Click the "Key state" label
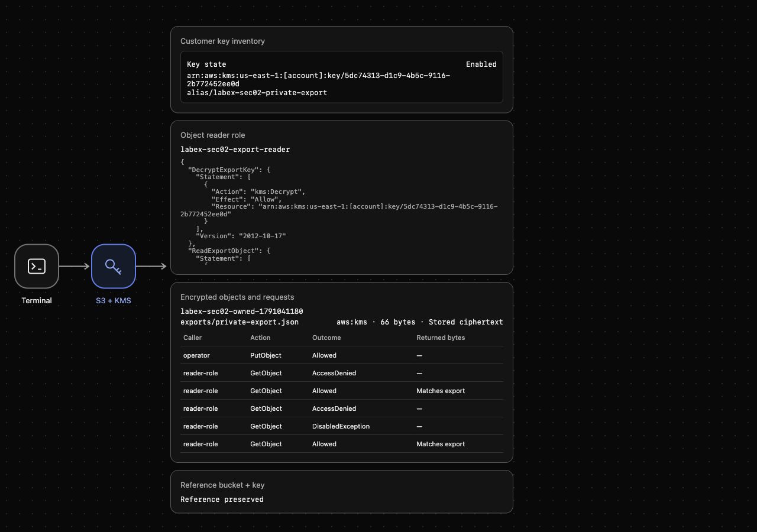 (206, 64)
